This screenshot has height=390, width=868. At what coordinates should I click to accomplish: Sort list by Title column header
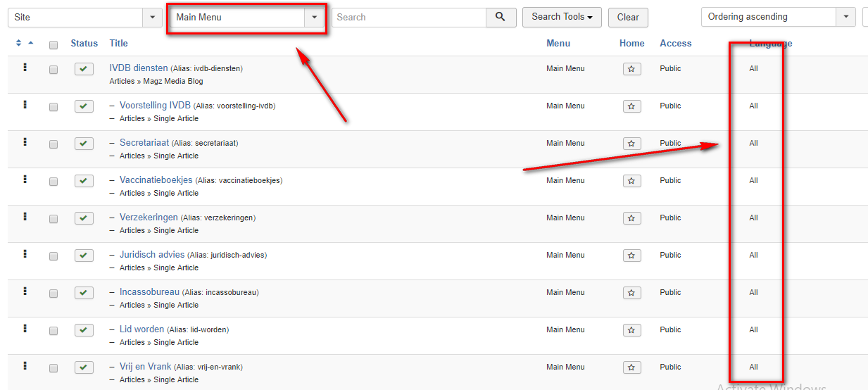tap(118, 44)
